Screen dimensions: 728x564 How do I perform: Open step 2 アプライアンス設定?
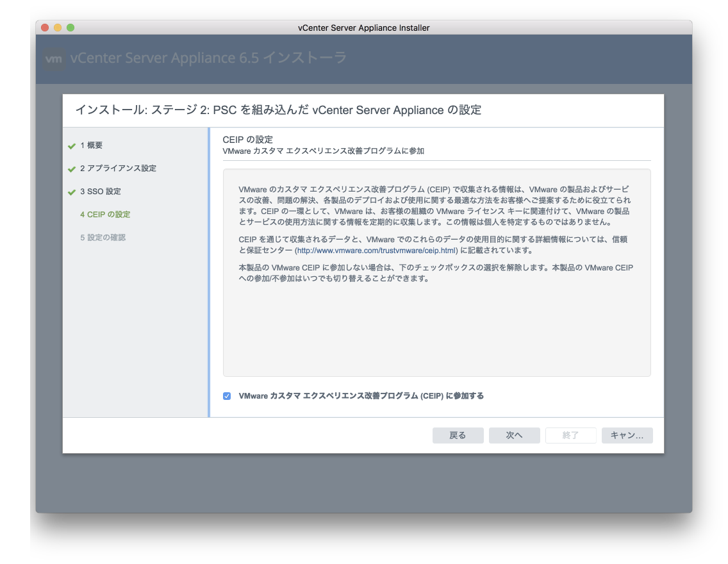click(x=118, y=169)
